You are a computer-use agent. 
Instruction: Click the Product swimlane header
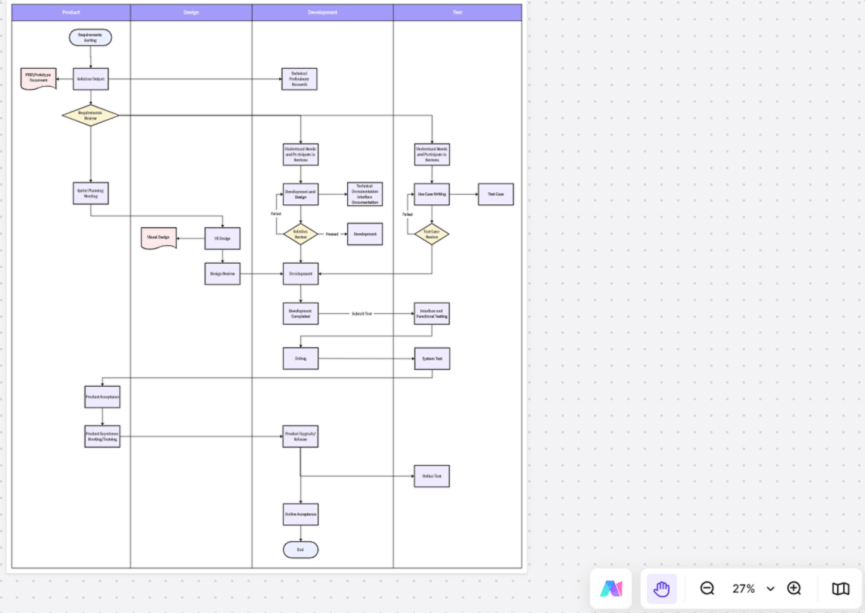69,12
